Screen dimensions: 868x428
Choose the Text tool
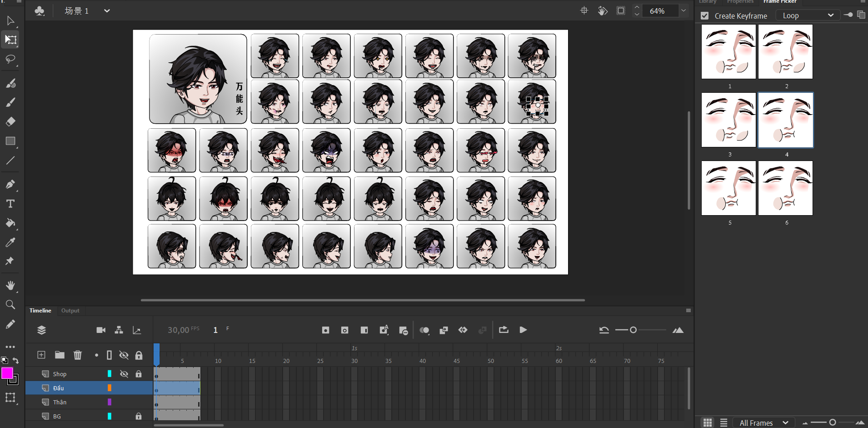tap(10, 204)
